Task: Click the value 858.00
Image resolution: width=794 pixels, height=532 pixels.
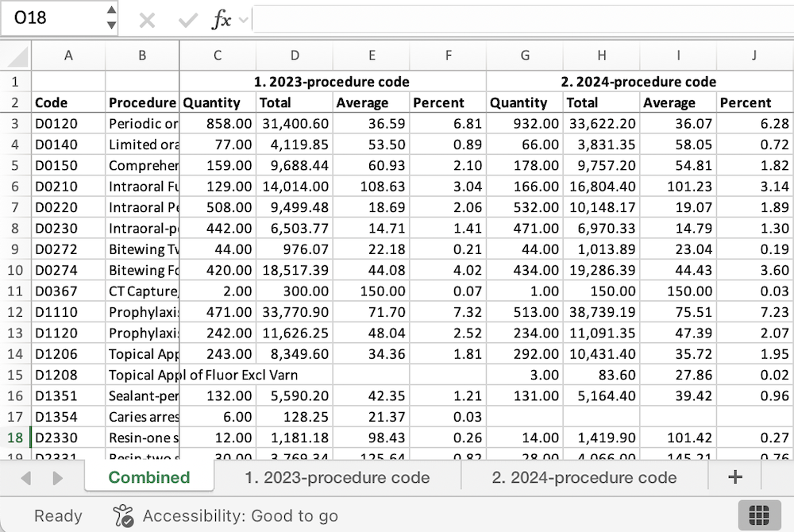Action: pyautogui.click(x=218, y=124)
